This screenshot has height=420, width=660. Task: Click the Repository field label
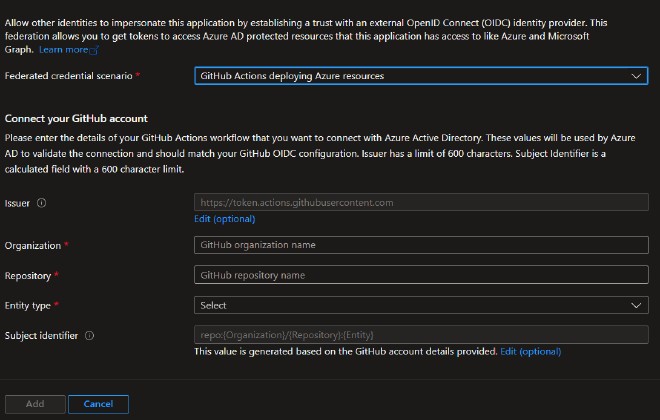click(x=28, y=276)
